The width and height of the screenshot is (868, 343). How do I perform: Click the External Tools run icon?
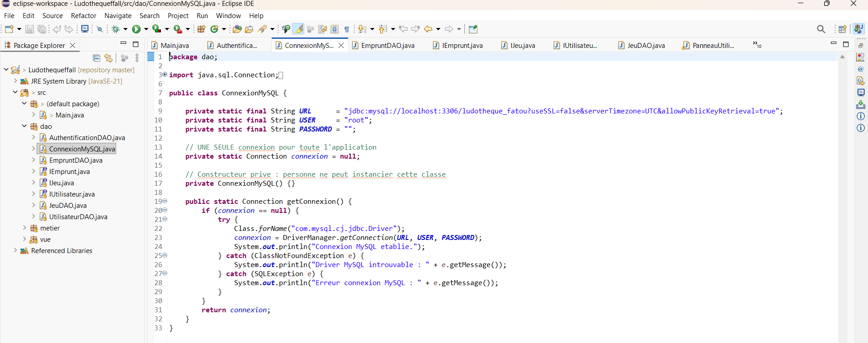tap(178, 29)
